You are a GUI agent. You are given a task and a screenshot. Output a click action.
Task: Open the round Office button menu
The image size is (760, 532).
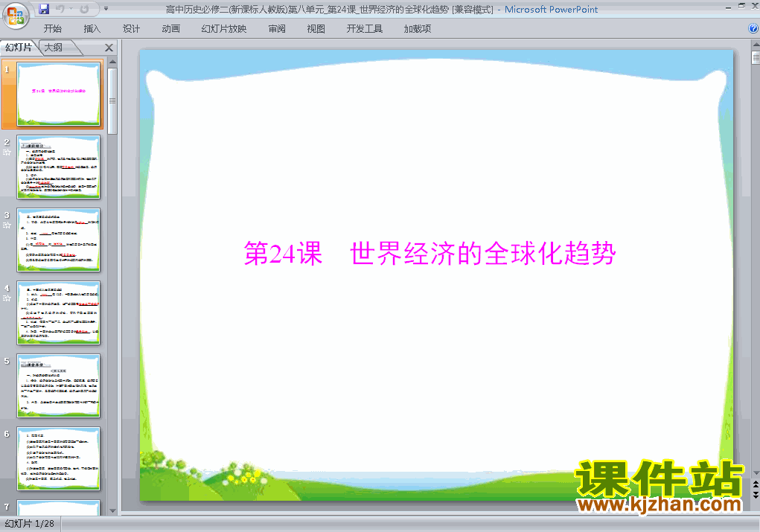(16, 16)
